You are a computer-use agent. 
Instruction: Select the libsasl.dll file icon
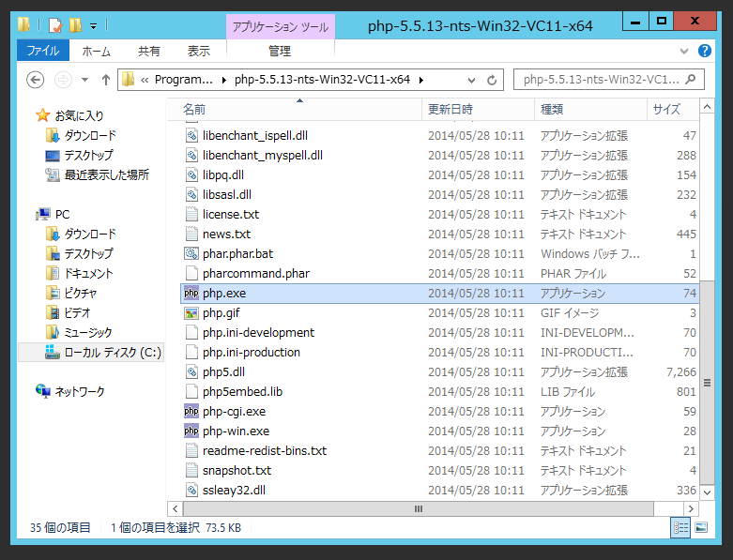191,194
